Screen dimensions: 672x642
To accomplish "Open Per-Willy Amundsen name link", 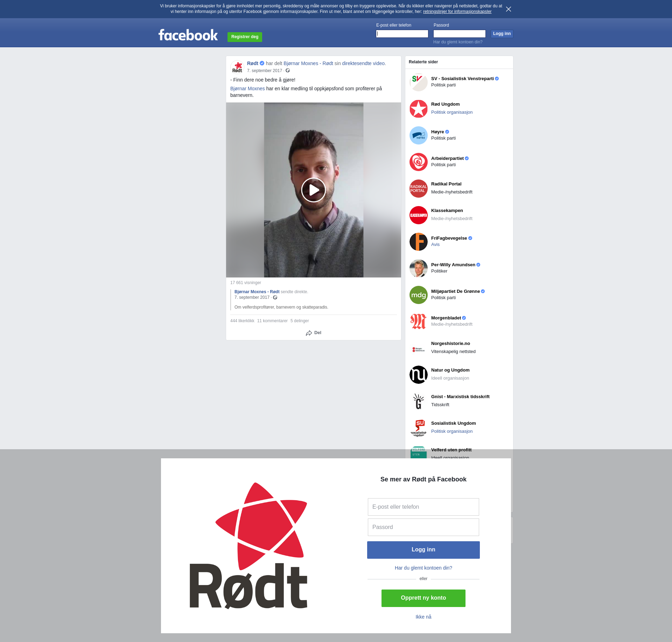I will (453, 265).
